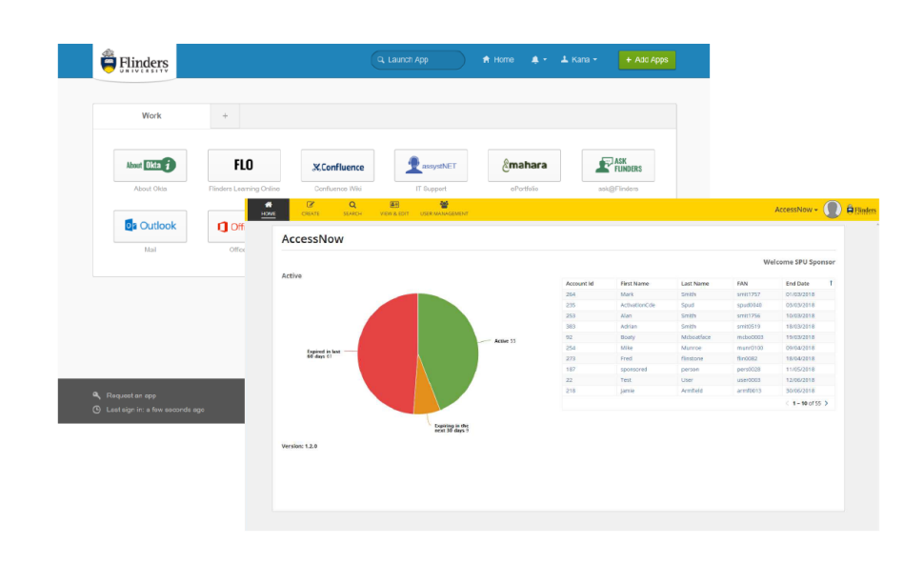Open the Kana user menu
The height and width of the screenshot is (585, 924).
(x=578, y=59)
